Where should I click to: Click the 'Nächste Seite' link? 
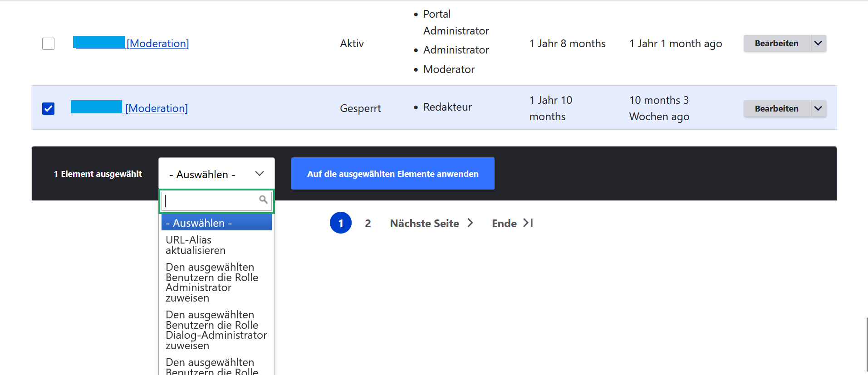425,223
